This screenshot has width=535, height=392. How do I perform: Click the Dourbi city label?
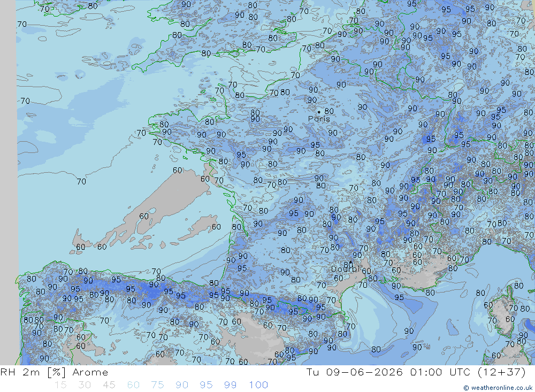(346, 269)
